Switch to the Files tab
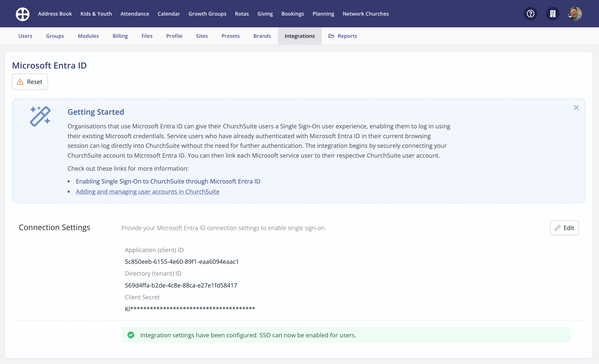 tap(147, 36)
